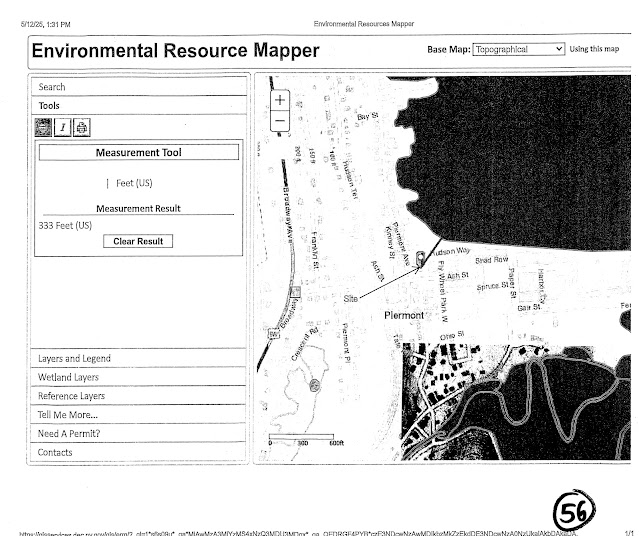The width and height of the screenshot is (639, 536).
Task: Click the Bay St map label
Action: point(368,116)
